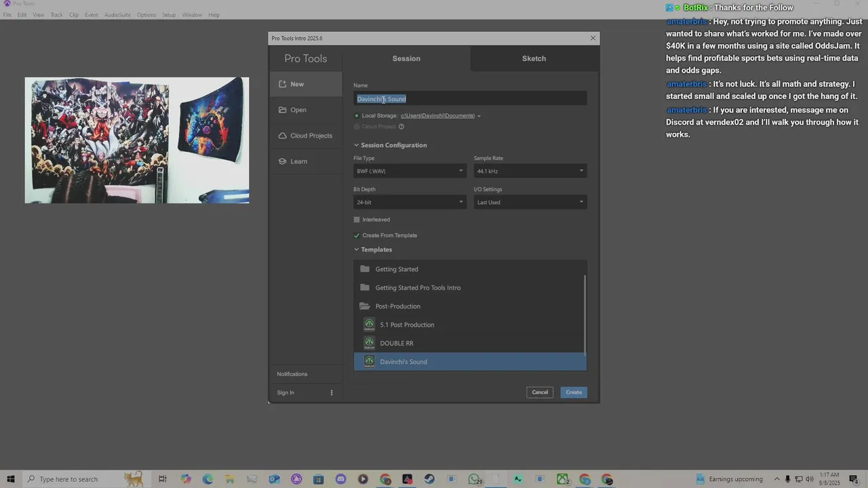
Task: Select the Davinchi's Sound template
Action: [x=470, y=361]
